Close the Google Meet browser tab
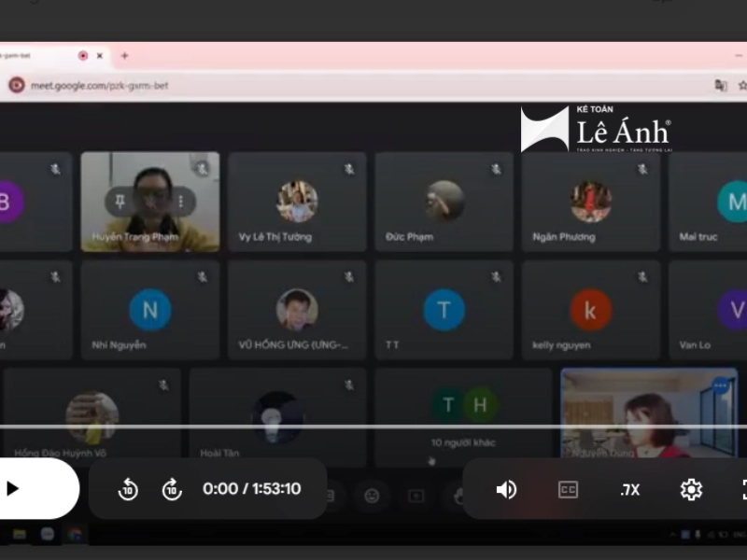747x560 pixels. click(100, 56)
